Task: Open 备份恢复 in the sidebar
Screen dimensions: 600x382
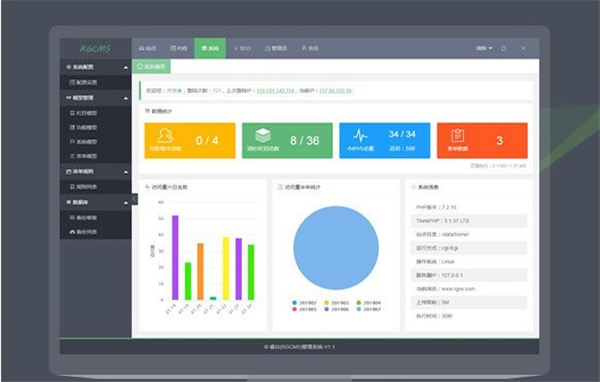Action: tap(95, 217)
